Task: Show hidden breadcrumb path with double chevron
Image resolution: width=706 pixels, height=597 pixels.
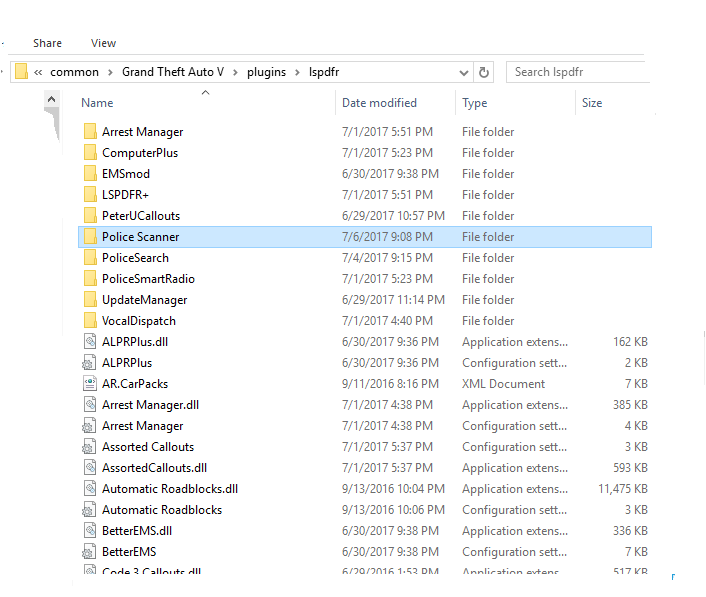Action: point(38,72)
